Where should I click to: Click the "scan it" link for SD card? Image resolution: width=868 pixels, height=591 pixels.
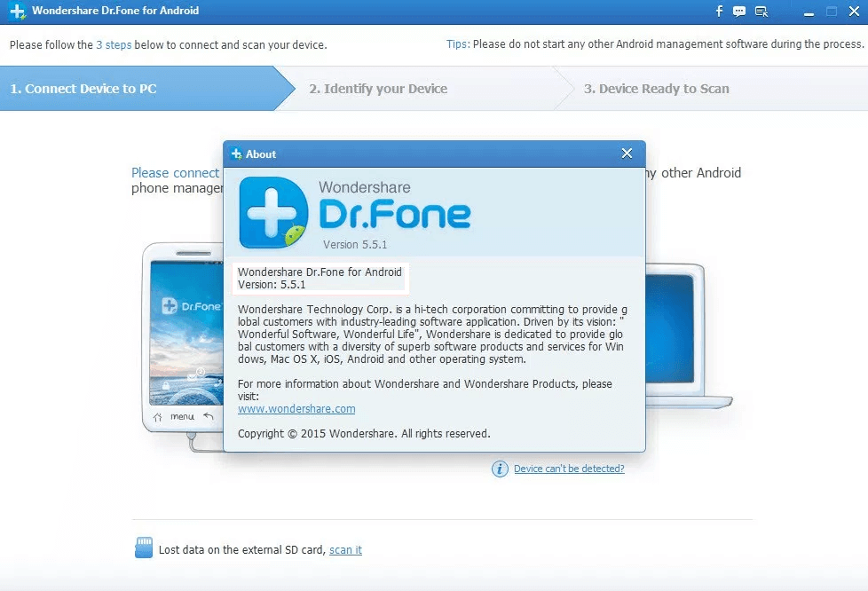click(345, 550)
